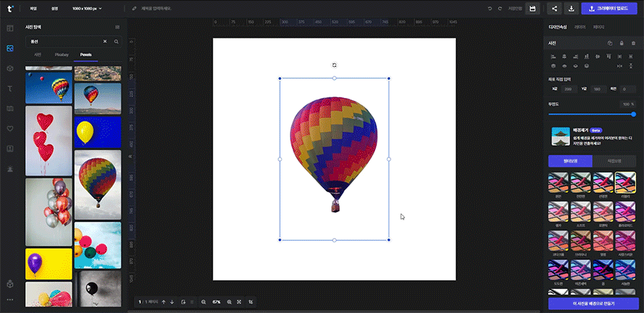Image resolution: width=644 pixels, height=313 pixels.
Task: Switch to the 직접보정 manual adjust toggle
Action: pos(614,161)
